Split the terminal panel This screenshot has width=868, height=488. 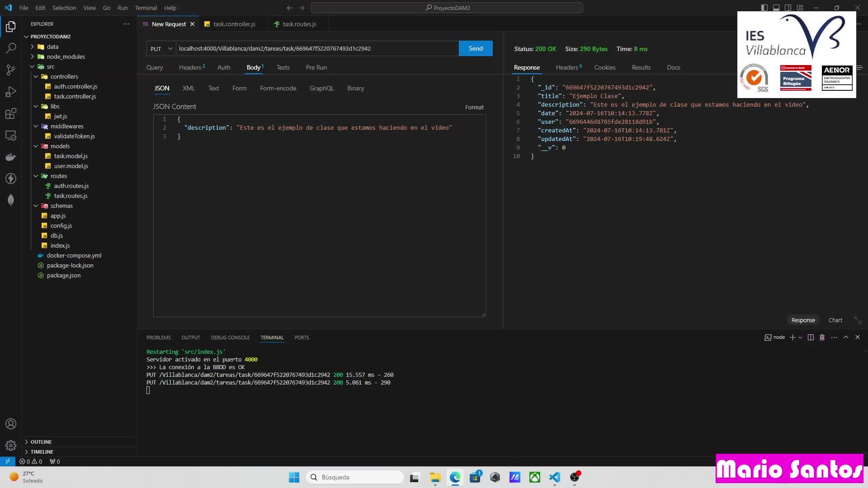pos(811,338)
